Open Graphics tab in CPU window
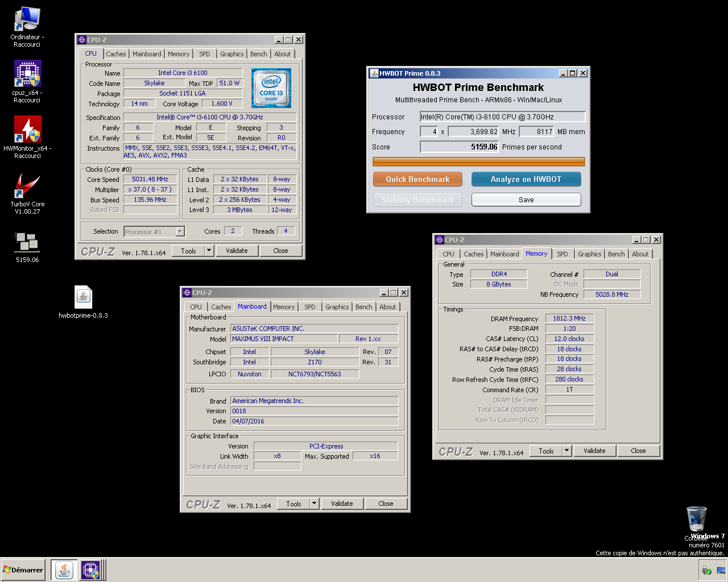This screenshot has width=728, height=582. (232, 54)
